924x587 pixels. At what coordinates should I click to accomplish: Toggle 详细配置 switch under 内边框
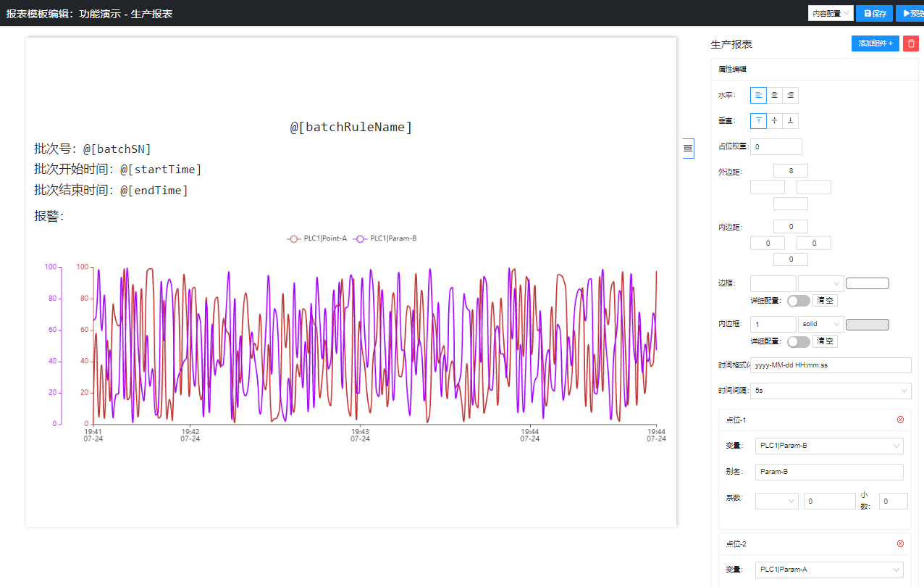pyautogui.click(x=798, y=341)
